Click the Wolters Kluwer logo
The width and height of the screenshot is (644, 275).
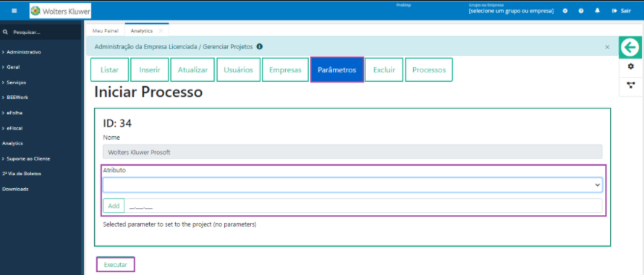(60, 11)
